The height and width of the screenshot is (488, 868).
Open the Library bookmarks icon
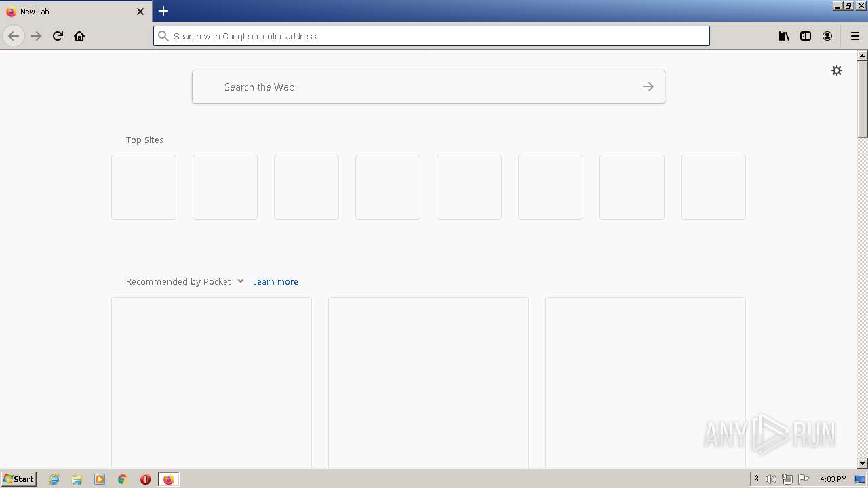tap(784, 36)
